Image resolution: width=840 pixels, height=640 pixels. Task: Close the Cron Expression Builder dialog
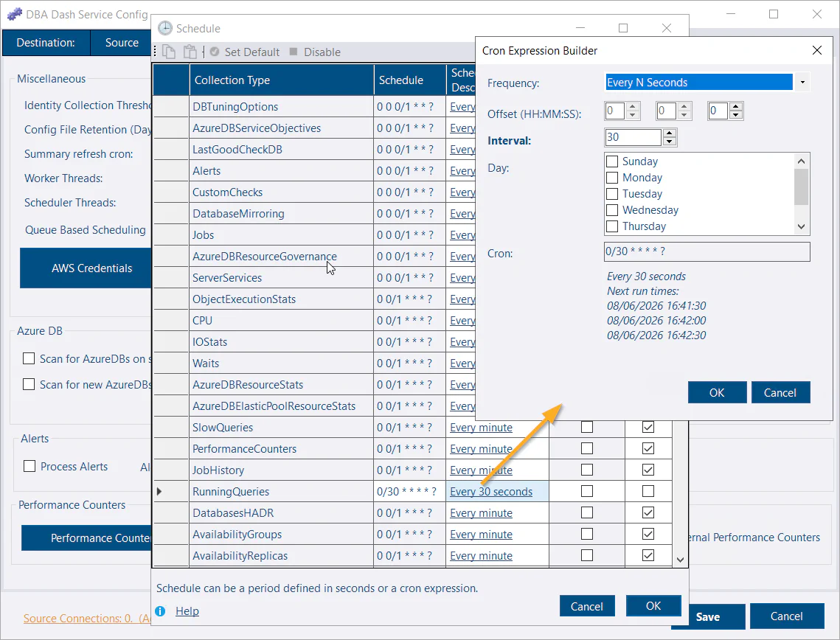point(816,50)
